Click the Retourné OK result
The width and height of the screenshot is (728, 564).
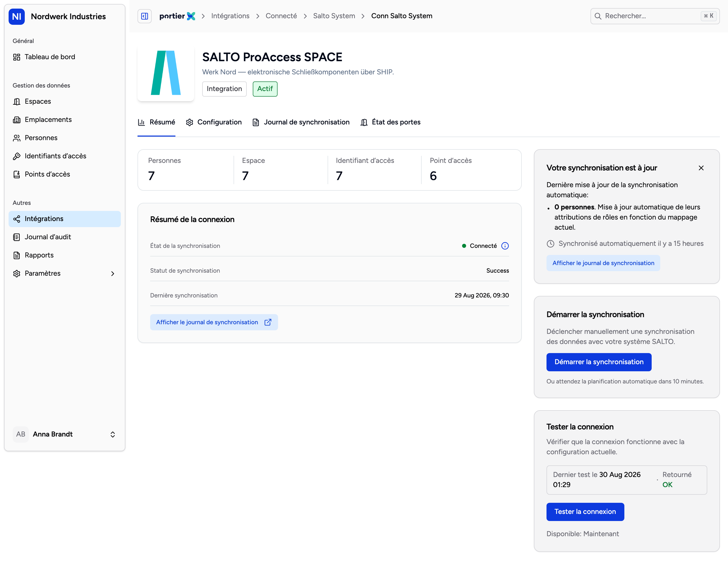[x=677, y=480]
